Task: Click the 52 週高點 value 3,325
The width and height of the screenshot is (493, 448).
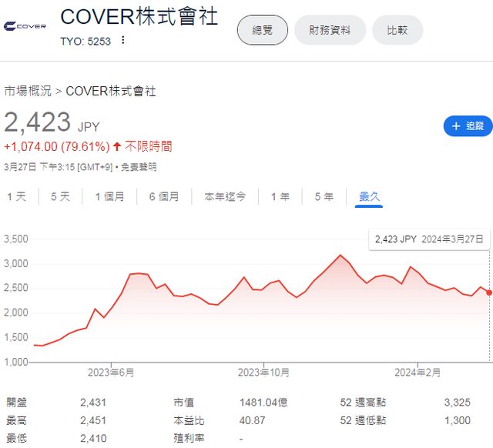Action: click(457, 403)
